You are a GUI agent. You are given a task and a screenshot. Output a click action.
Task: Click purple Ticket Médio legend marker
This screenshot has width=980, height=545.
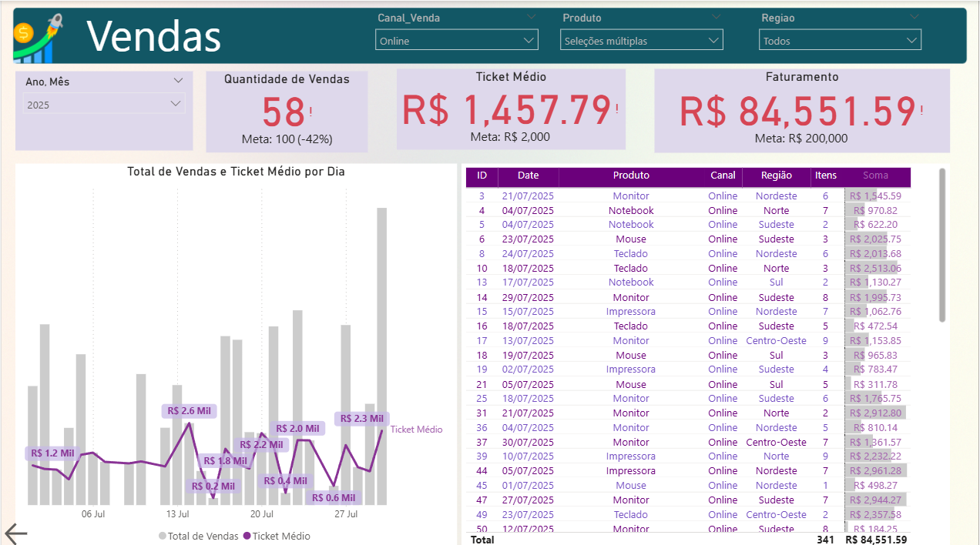point(247,536)
